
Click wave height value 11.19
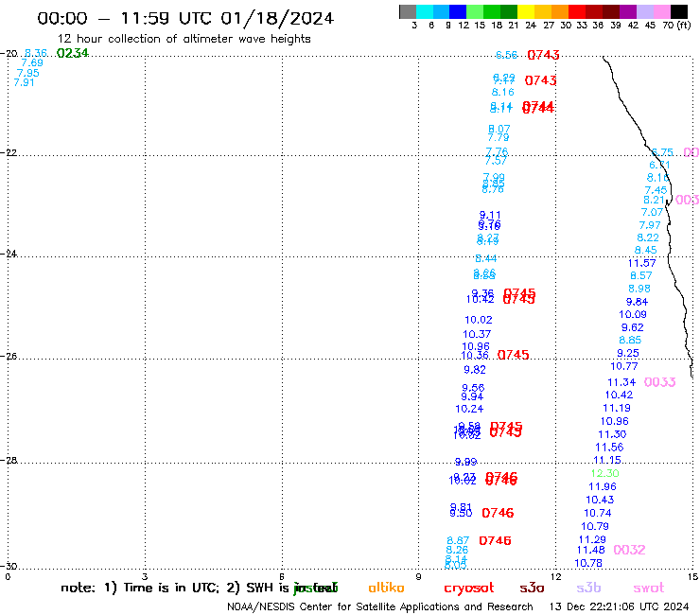[x=617, y=408]
